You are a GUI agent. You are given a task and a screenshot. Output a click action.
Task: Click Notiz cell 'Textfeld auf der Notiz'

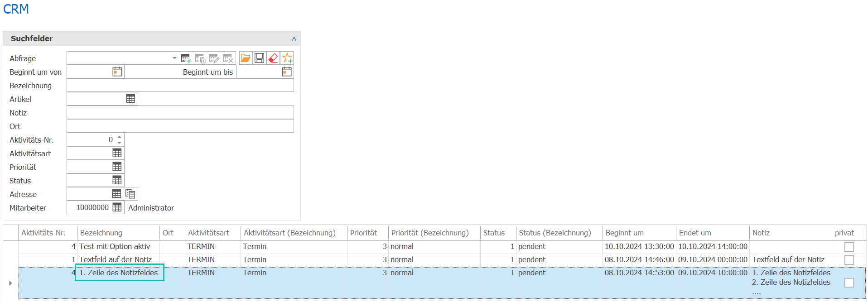pyautogui.click(x=791, y=260)
